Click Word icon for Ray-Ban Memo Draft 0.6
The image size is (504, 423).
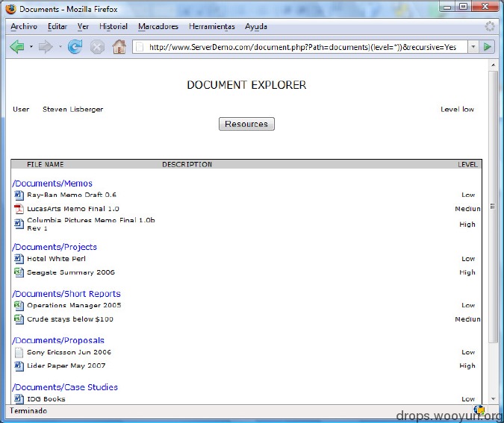point(19,195)
